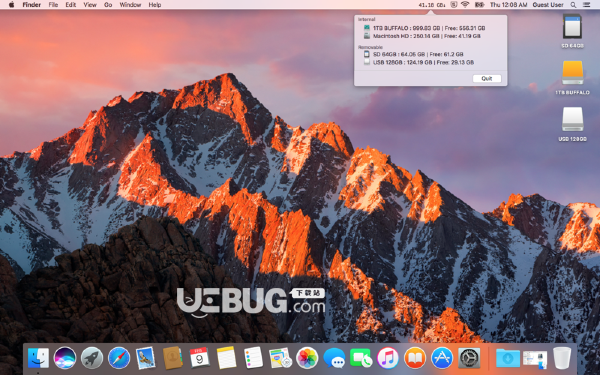
Task: Open the Downloads folder in Dock
Action: pos(508,358)
